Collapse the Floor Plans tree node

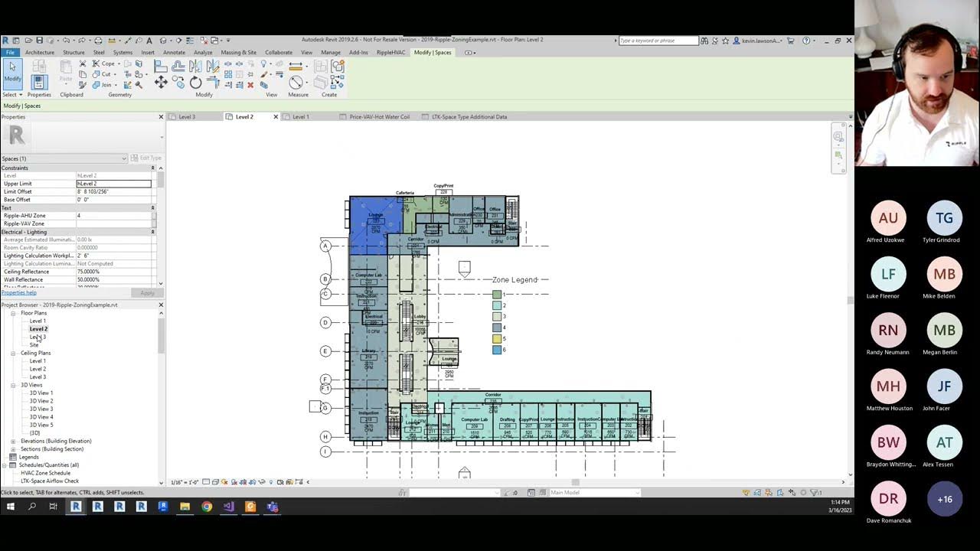[13, 313]
